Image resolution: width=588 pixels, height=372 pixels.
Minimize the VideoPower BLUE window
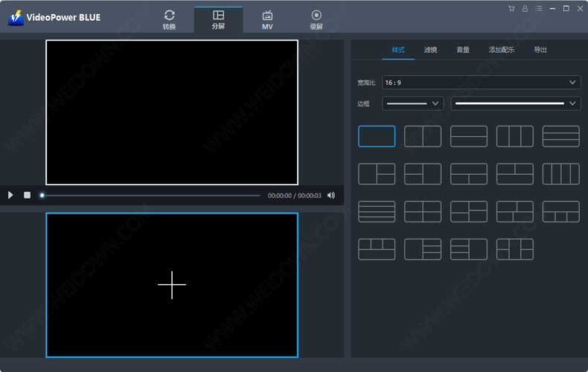[x=552, y=9]
